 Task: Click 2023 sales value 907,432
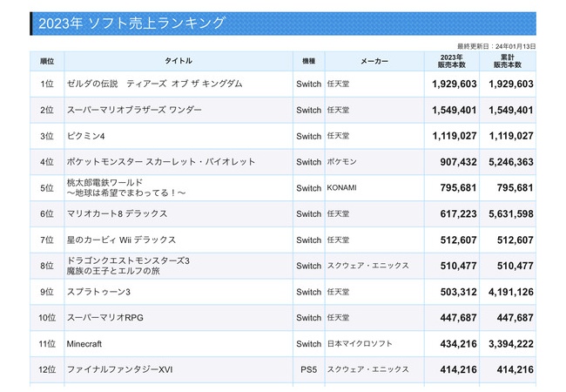pyautogui.click(x=458, y=162)
